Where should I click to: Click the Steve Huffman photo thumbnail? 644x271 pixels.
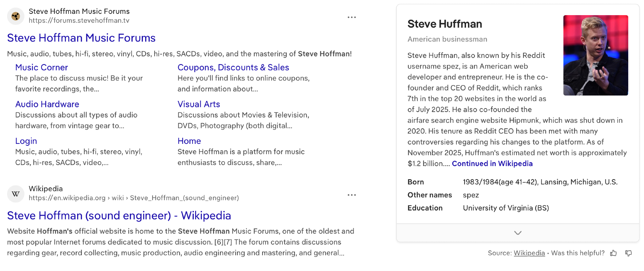click(x=595, y=55)
